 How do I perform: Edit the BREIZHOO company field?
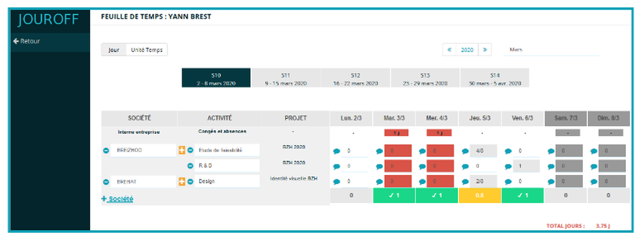[144, 150]
